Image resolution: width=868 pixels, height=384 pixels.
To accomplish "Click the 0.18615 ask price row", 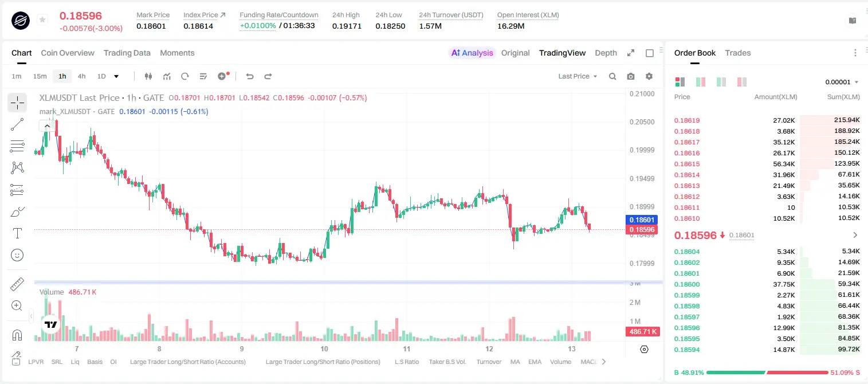I will point(767,164).
